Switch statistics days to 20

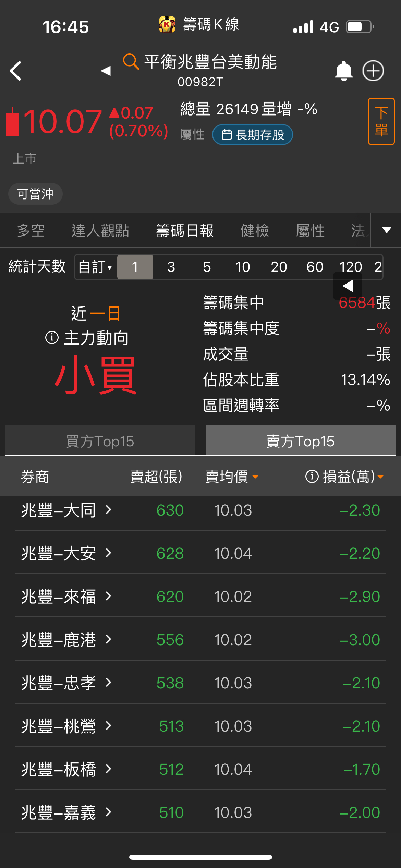pos(279,267)
